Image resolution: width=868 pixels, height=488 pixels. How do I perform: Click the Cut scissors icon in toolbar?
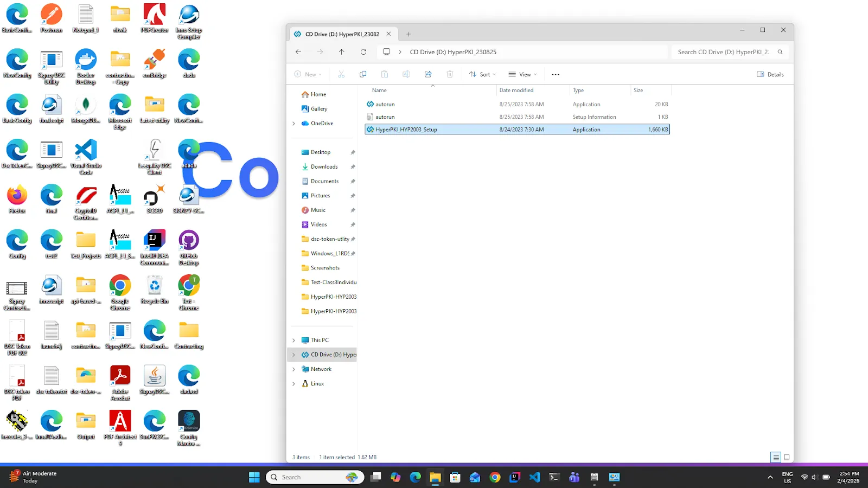(341, 74)
